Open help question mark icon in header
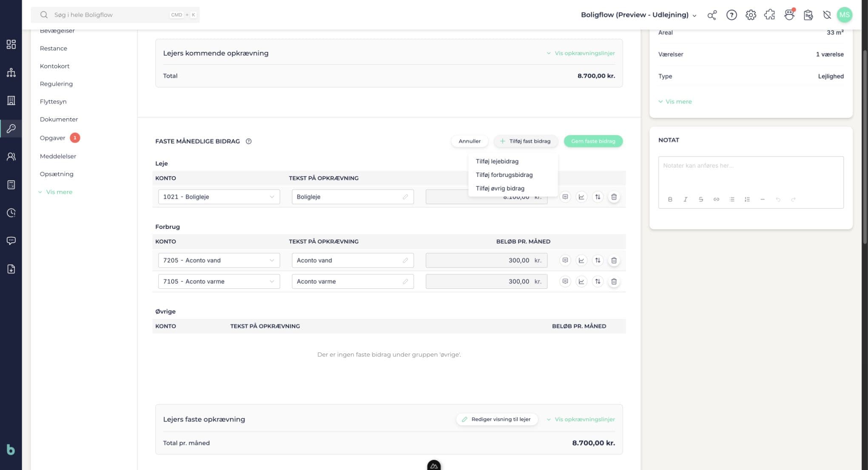The height and width of the screenshot is (470, 868). (x=731, y=15)
